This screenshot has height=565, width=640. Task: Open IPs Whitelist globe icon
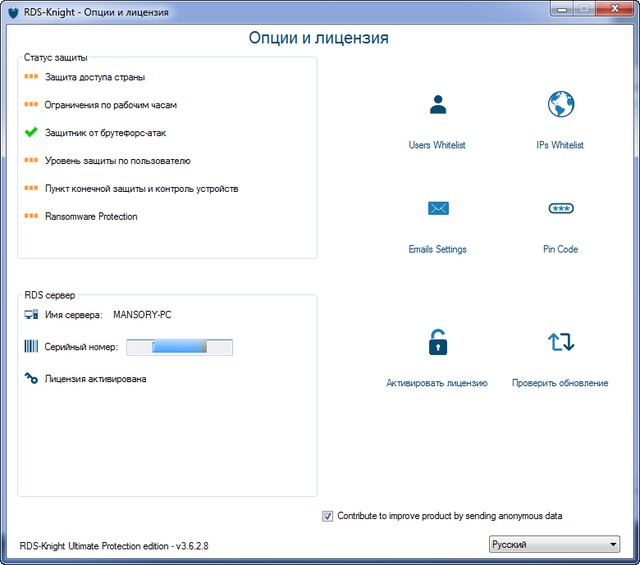tap(560, 104)
